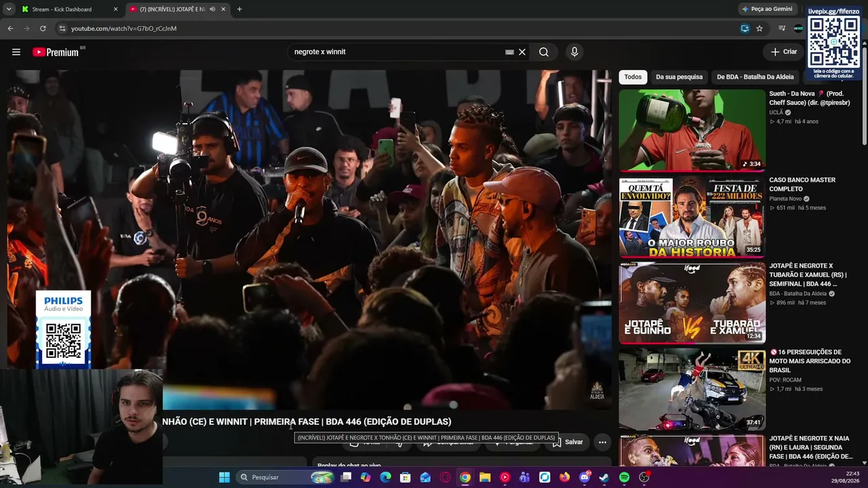Open the 4K moto perseguições thumbnail
The height and width of the screenshot is (488, 868).
(x=692, y=389)
